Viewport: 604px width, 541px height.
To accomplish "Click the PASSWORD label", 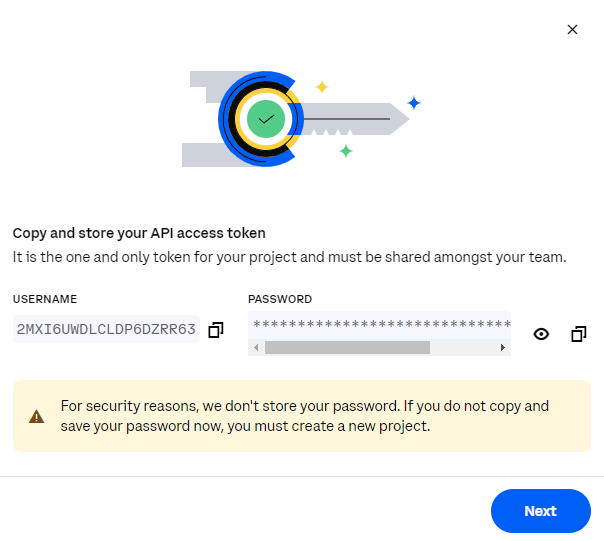I will click(280, 299).
